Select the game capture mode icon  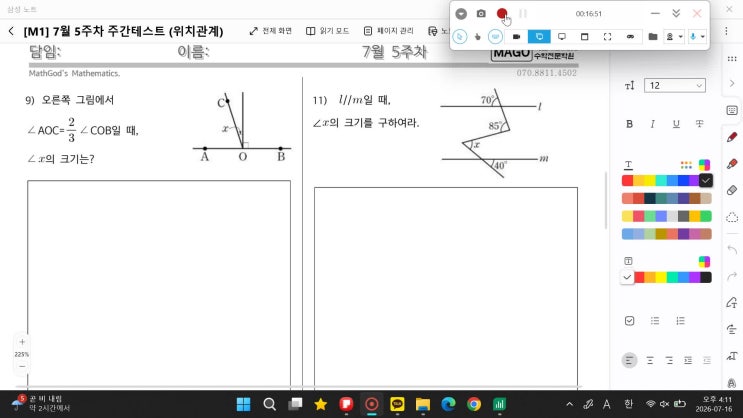coord(630,36)
